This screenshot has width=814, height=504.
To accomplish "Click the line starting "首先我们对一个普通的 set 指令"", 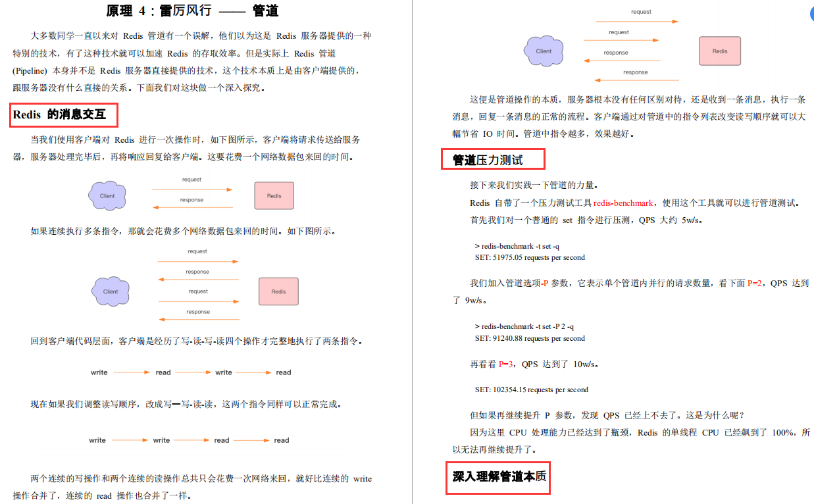I will coord(586,220).
